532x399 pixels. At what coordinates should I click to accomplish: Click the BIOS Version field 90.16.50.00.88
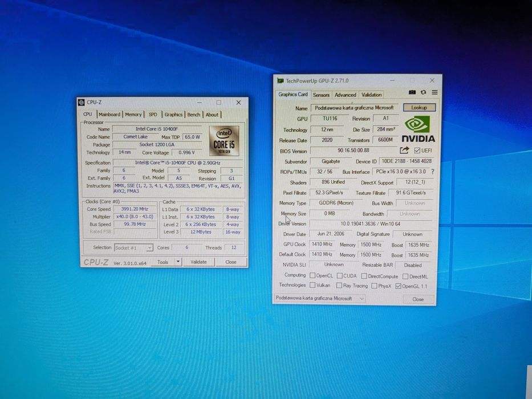pos(354,150)
